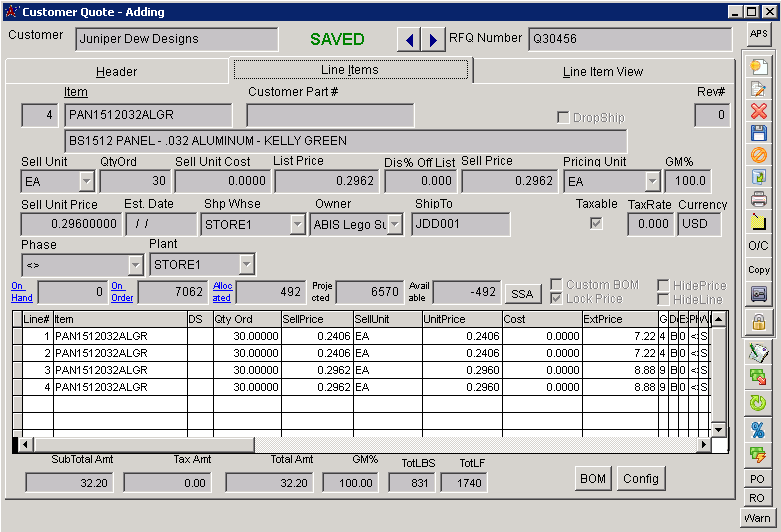Click the green circular refresh icon
Viewport: 781px width, 532px height.
click(758, 403)
